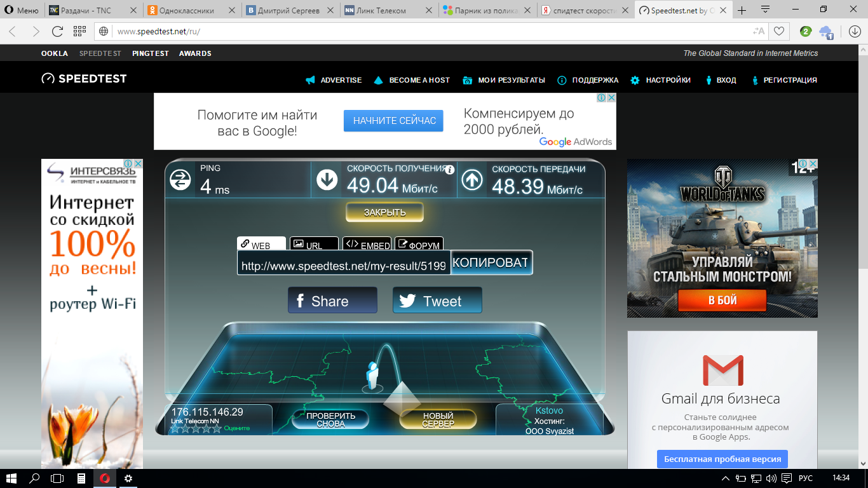Open the РЕГИСТРАЦИЯ link
The image size is (868, 488).
pos(783,80)
